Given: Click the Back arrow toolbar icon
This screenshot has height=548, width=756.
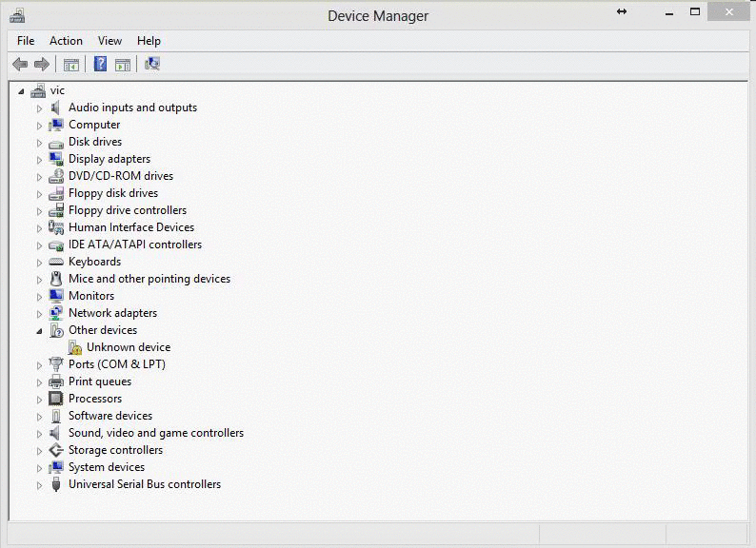Looking at the screenshot, I should (x=20, y=64).
